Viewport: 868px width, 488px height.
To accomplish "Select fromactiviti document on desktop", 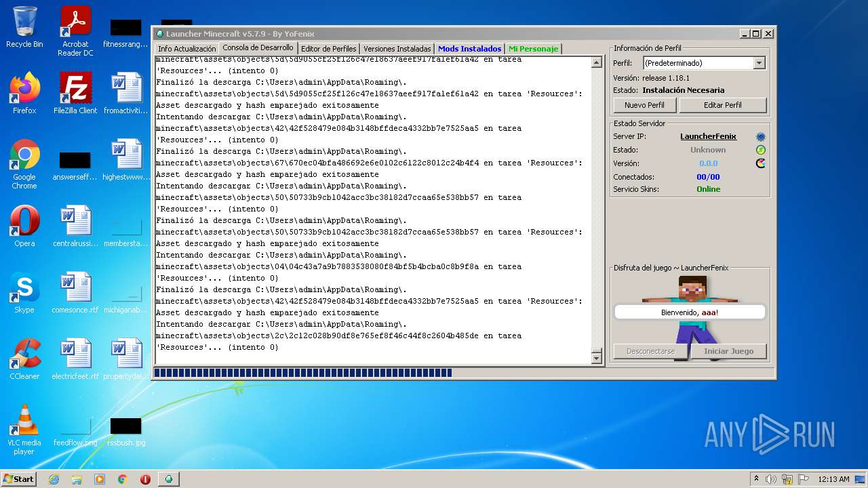I will [x=126, y=94].
